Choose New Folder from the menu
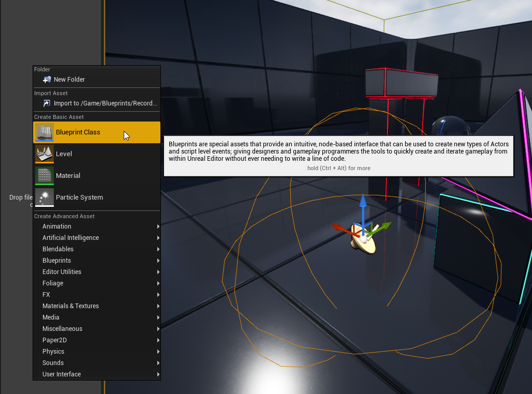The image size is (532, 394). point(97,80)
